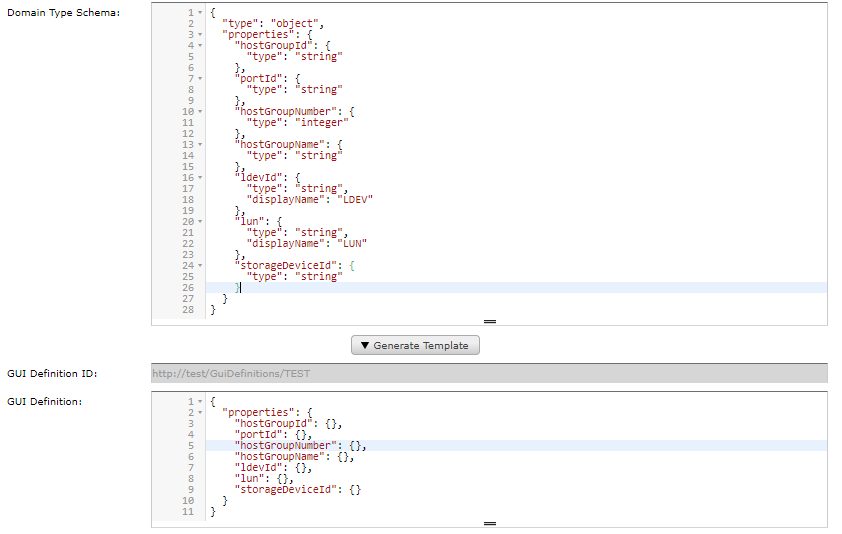Click "ldevId": {} in GUI Definition

click(x=273, y=467)
